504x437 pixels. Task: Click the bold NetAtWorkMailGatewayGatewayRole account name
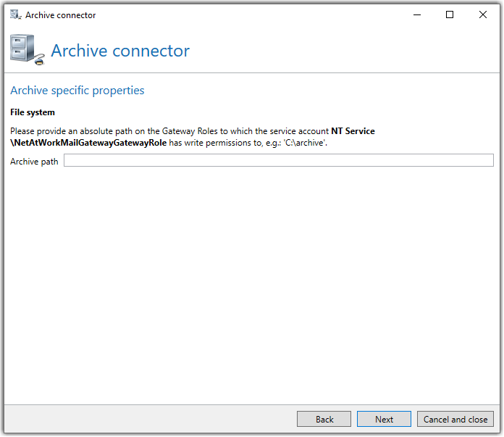pyautogui.click(x=88, y=143)
